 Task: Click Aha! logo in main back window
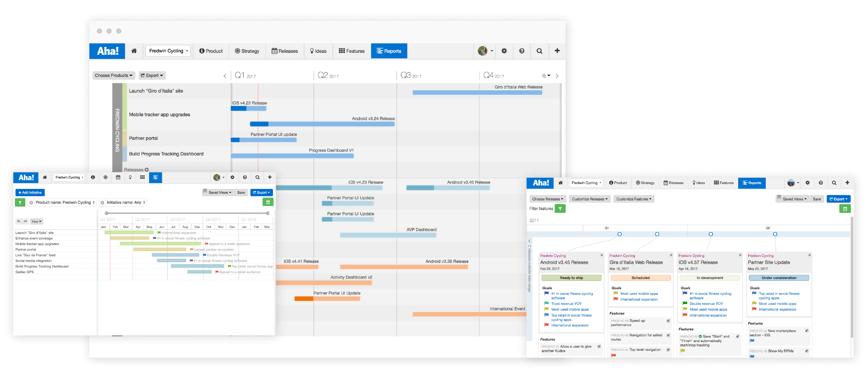coord(107,51)
